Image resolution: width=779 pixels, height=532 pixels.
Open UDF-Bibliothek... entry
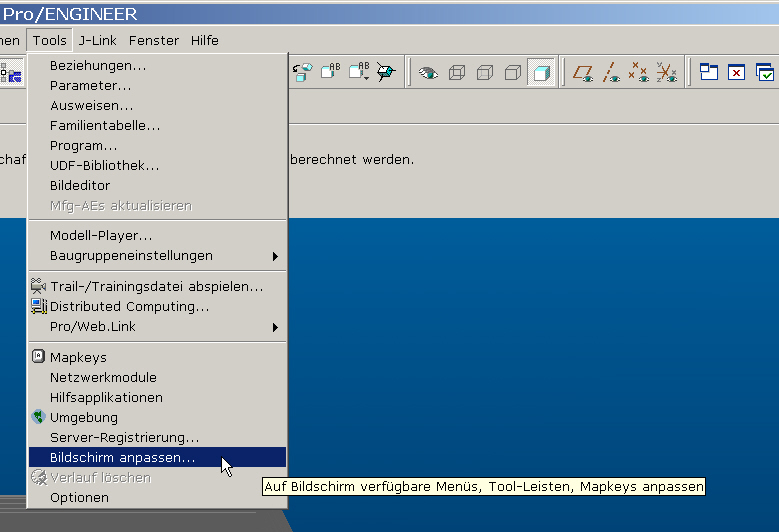[157, 165]
